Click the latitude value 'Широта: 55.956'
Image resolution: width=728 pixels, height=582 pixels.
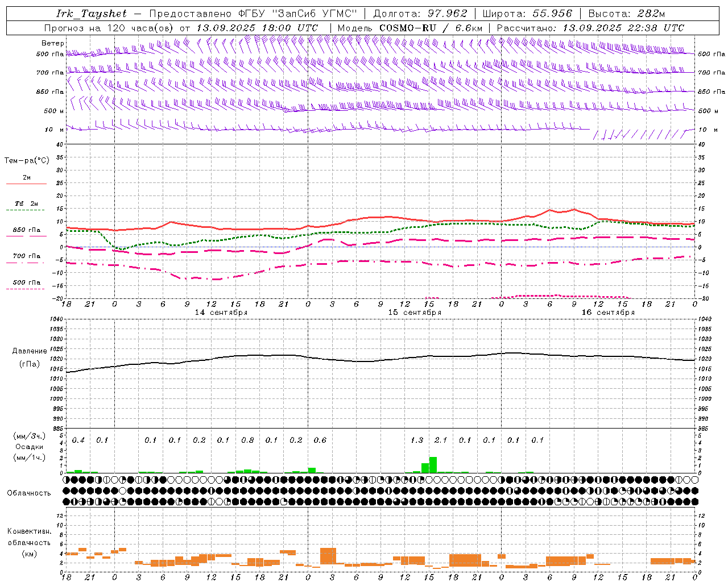(527, 14)
